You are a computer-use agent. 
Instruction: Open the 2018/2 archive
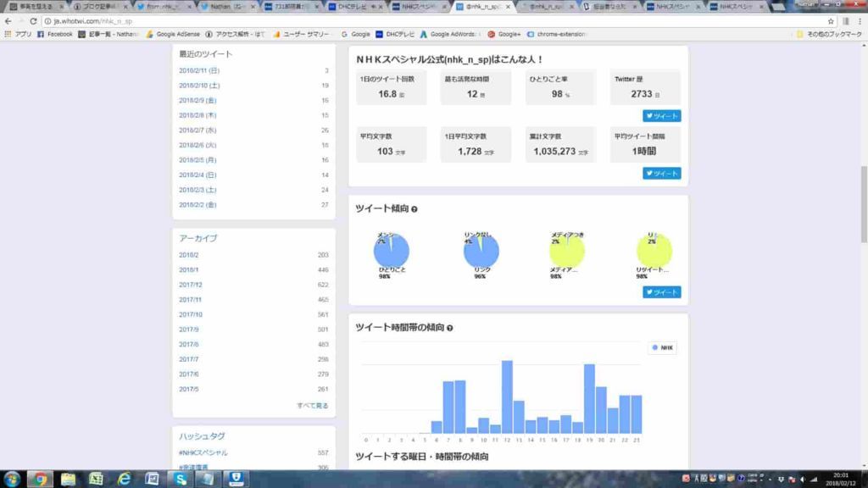188,256
